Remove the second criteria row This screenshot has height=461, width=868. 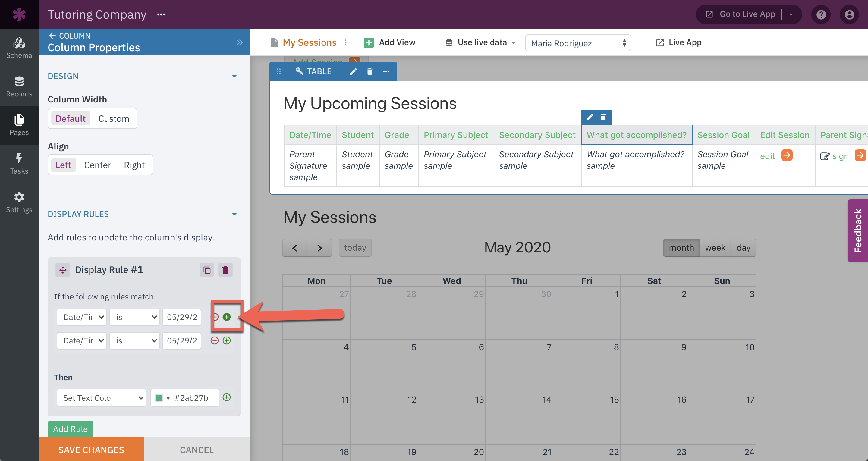pos(215,340)
